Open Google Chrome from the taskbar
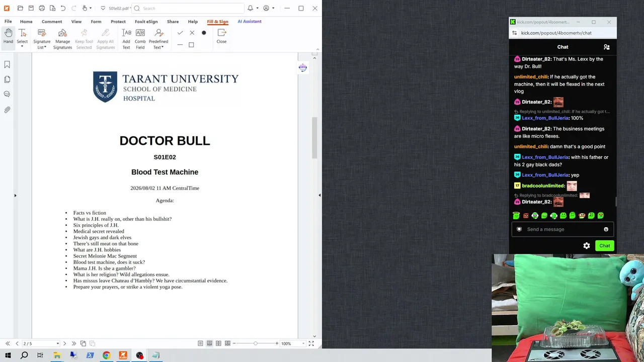 coord(107,355)
